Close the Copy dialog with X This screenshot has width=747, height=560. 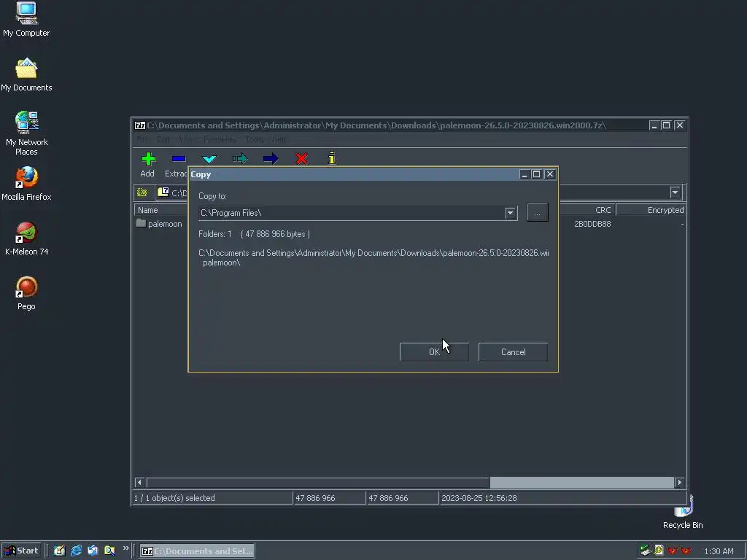pos(550,174)
